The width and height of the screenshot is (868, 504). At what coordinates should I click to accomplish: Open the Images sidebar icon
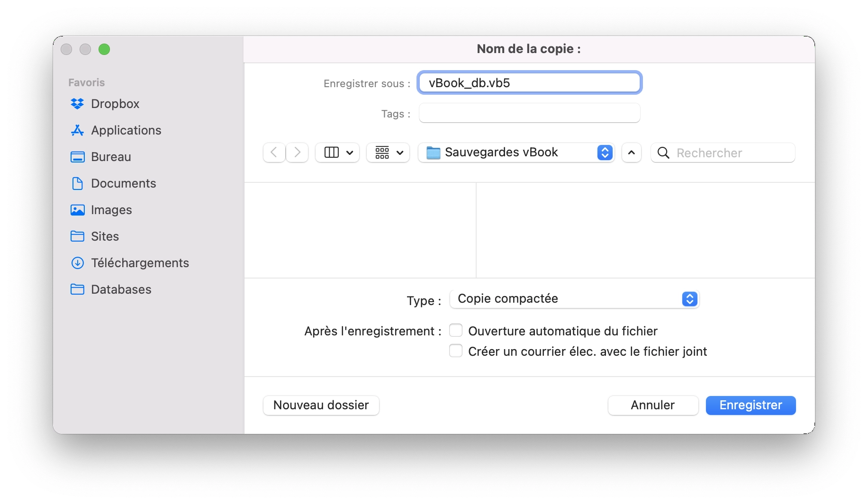coord(77,210)
